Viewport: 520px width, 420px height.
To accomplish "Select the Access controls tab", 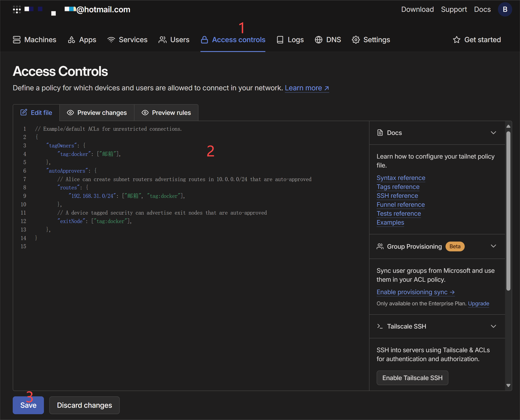I will 233,40.
